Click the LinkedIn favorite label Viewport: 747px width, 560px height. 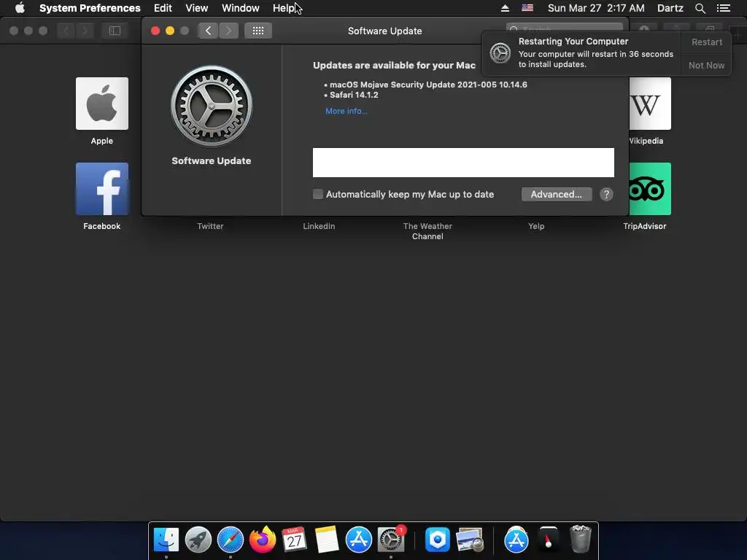click(319, 226)
